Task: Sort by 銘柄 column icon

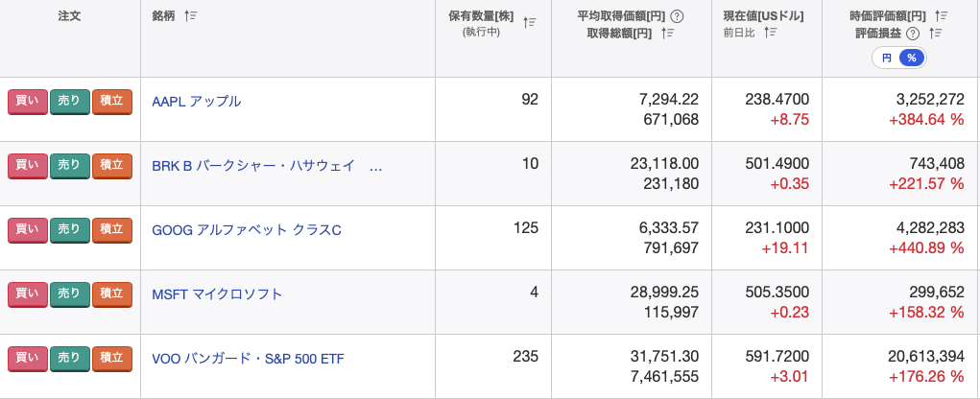Action: tap(191, 16)
